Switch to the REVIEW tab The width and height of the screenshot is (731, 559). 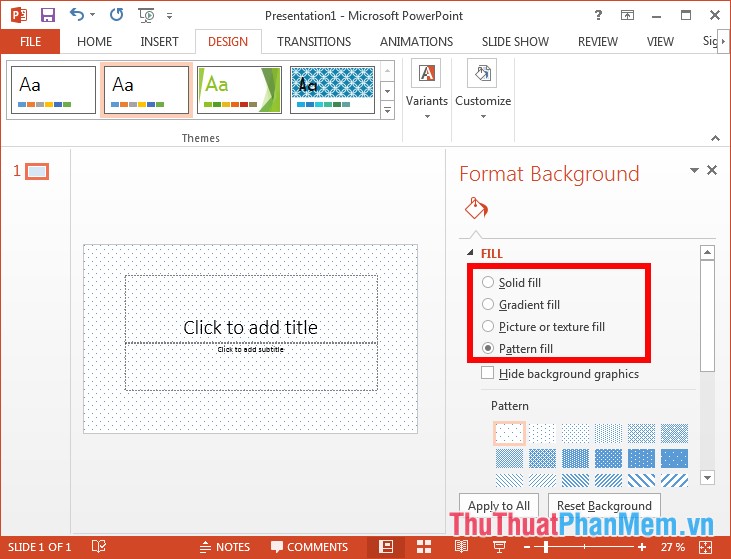click(x=598, y=41)
